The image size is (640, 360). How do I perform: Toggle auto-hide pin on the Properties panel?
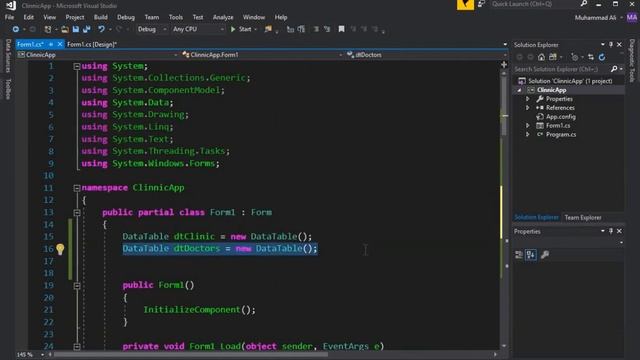coord(611,231)
